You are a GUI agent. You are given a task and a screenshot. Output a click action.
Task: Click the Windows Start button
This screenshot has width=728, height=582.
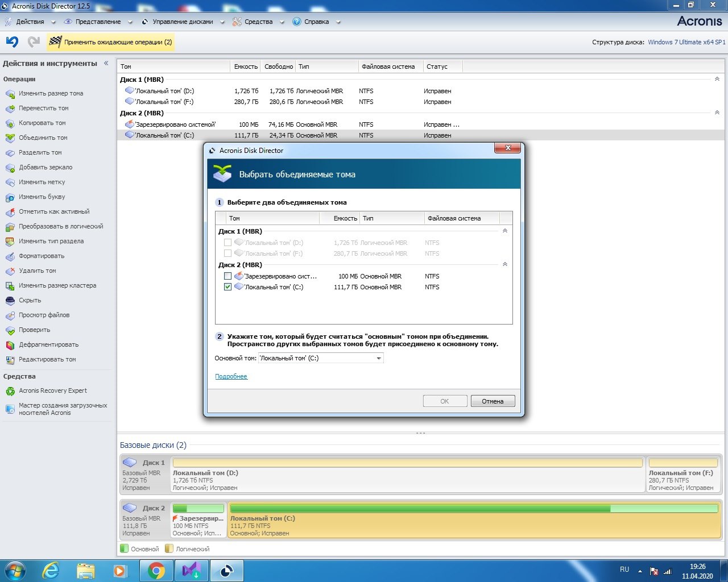pyautogui.click(x=14, y=571)
